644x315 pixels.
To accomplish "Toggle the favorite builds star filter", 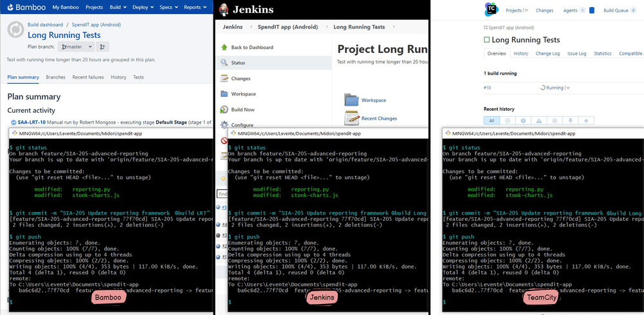I will point(586,120).
